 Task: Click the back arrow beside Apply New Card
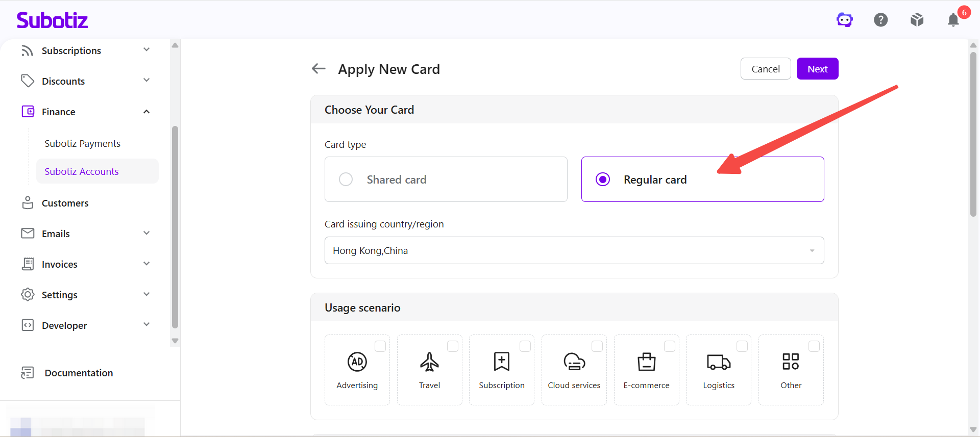tap(318, 68)
